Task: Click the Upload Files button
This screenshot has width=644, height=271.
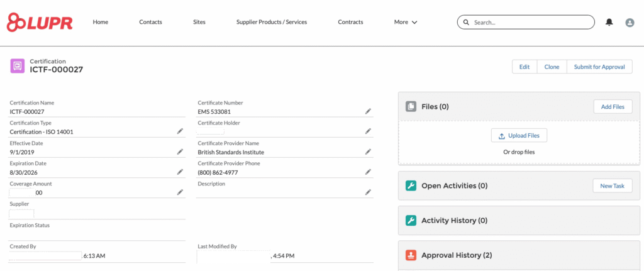Action: tap(519, 136)
